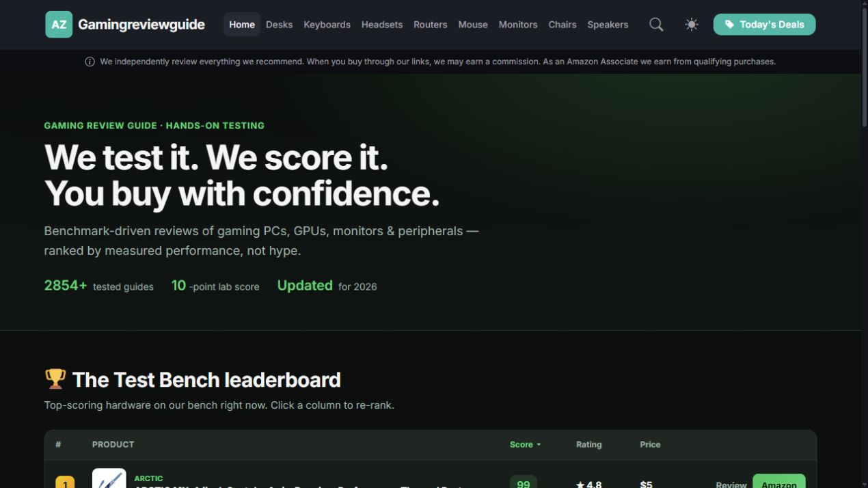Click the 4.8 star rating
This screenshot has height=488, width=868.
coord(588,484)
